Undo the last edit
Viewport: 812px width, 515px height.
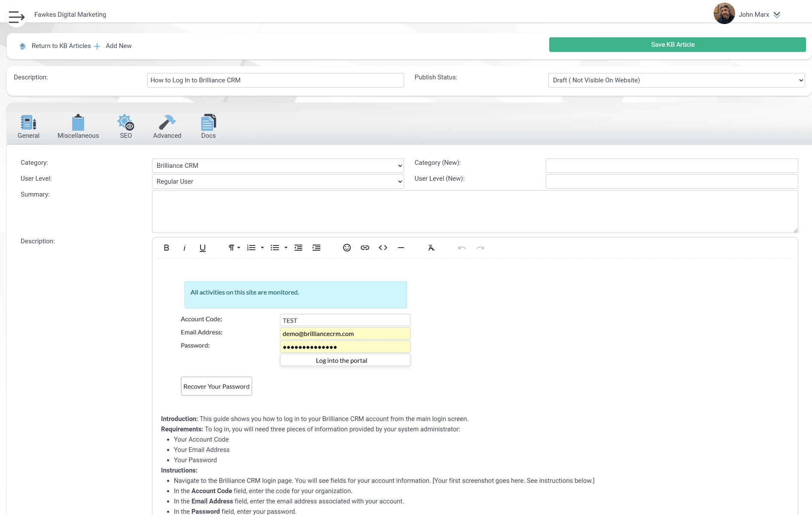(462, 248)
